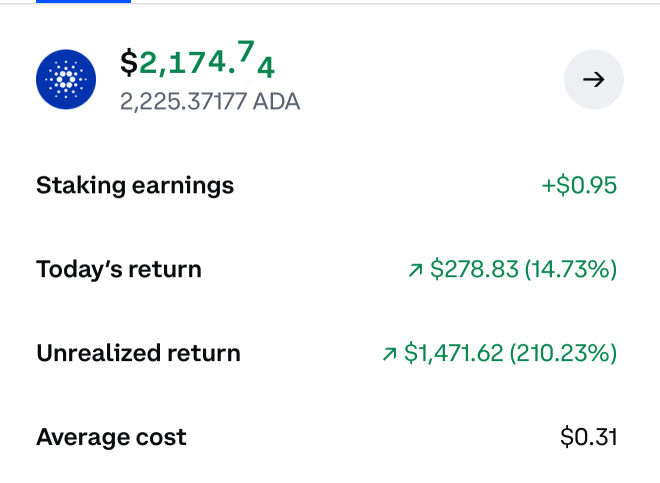Click the gray tab bar line right of blue indicator
This screenshot has height=483, width=660.
click(395, 3)
